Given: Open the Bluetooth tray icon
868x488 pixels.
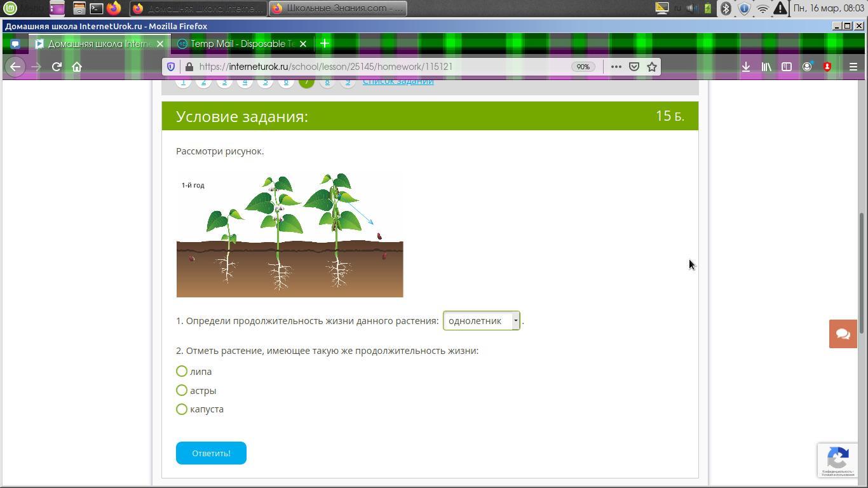Looking at the screenshot, I should point(726,8).
